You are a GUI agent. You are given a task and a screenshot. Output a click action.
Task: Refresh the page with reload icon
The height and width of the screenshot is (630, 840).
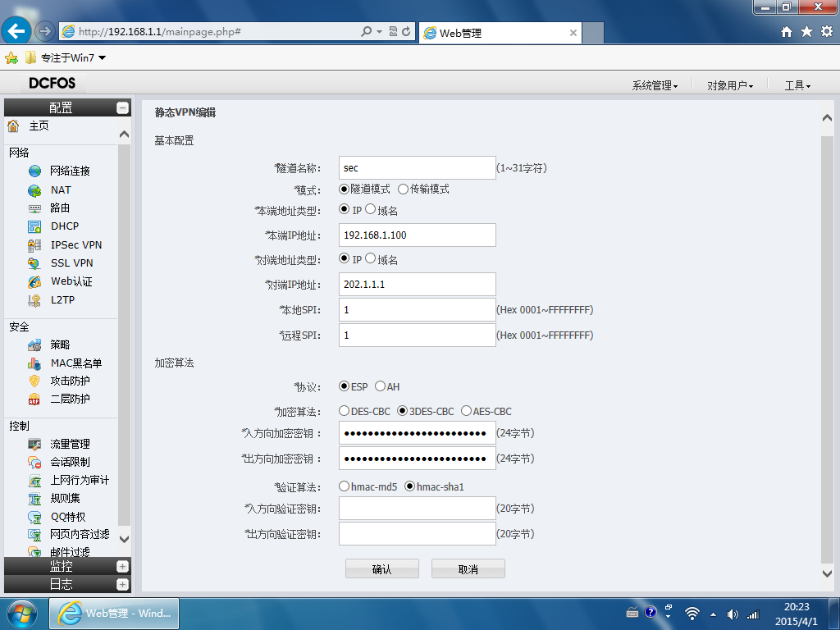(x=406, y=32)
